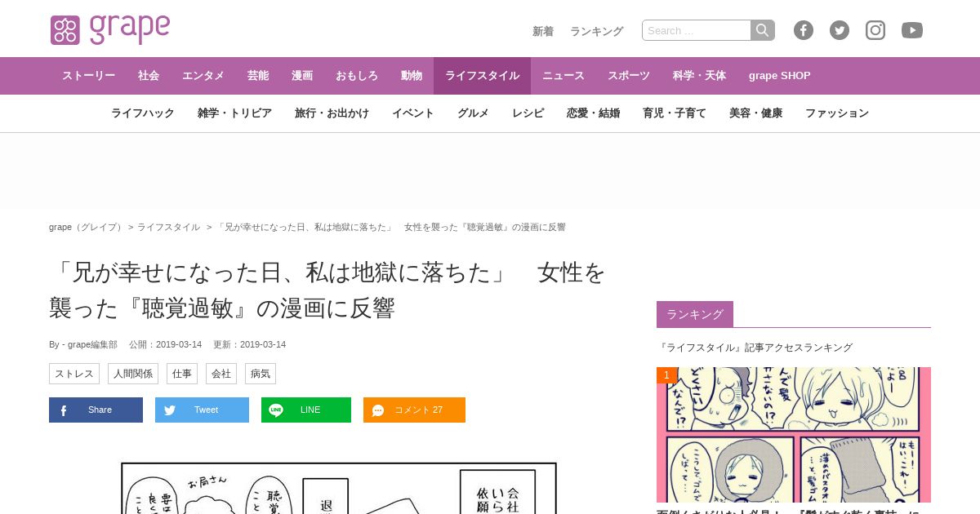Select エンタメ in the main menu
The image size is (980, 514).
click(x=203, y=76)
